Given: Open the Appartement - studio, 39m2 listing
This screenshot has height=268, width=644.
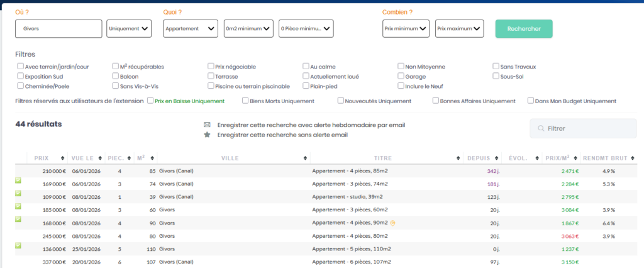Looking at the screenshot, I should pos(346,197).
